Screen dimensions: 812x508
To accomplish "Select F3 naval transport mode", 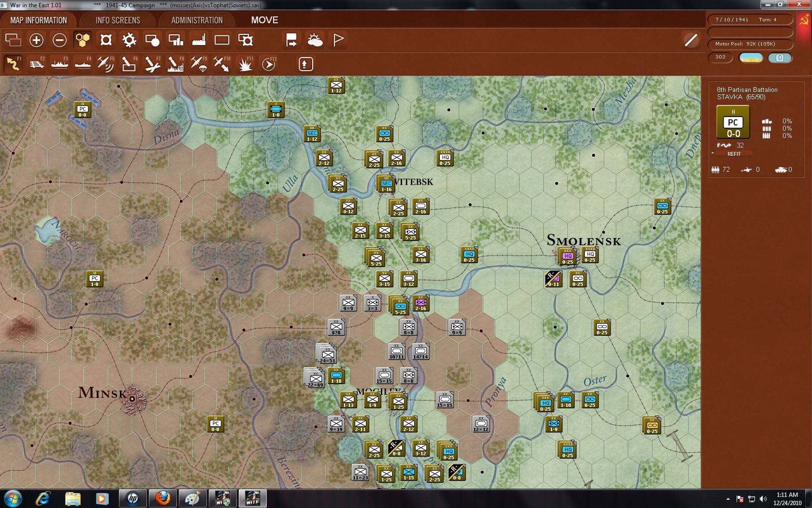I will tap(60, 64).
